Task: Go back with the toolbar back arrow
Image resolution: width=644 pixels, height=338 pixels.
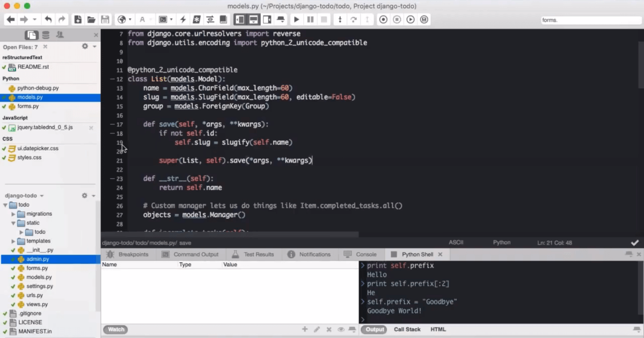Action: coord(11,19)
